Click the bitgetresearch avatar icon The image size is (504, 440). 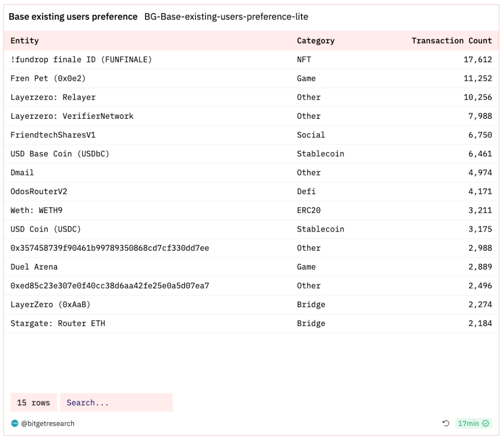coord(15,423)
